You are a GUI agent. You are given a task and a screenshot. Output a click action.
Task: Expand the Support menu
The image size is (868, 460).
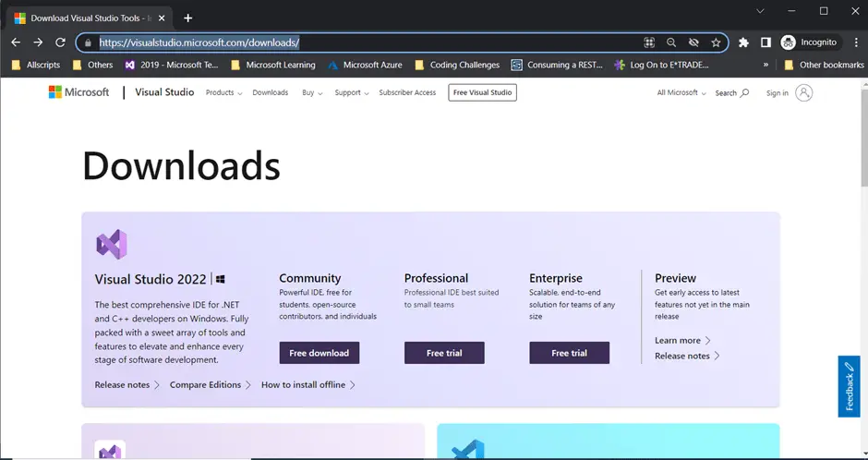point(352,92)
